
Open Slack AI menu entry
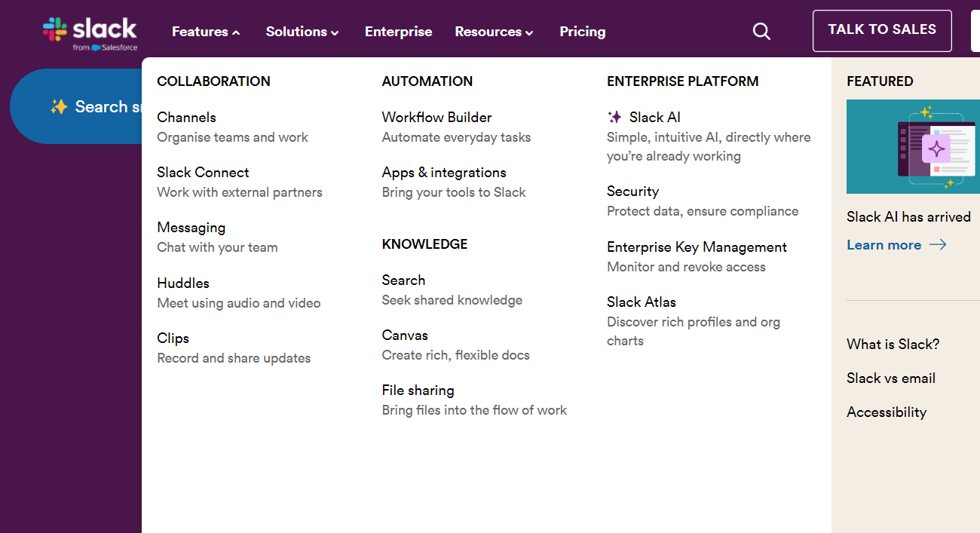[655, 117]
